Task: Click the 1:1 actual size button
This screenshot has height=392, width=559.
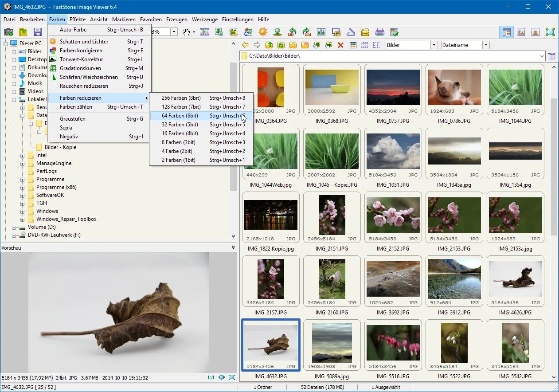Action: point(211,378)
